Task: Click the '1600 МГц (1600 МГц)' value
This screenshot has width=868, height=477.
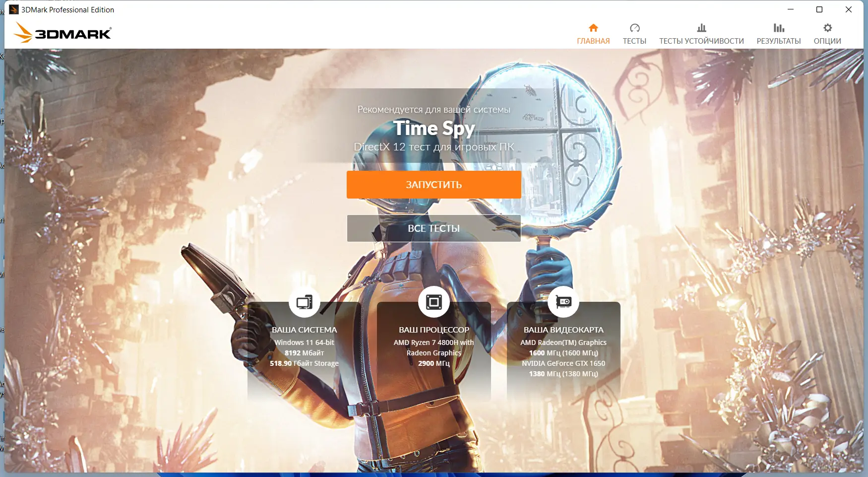Action: point(563,353)
